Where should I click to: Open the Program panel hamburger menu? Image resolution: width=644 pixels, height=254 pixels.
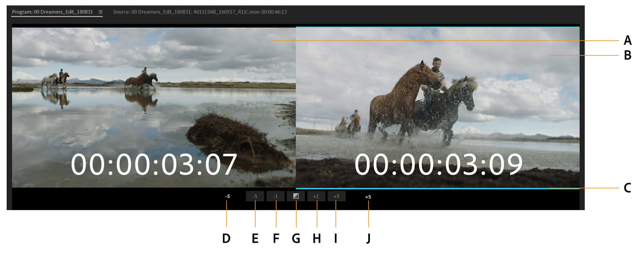100,12
